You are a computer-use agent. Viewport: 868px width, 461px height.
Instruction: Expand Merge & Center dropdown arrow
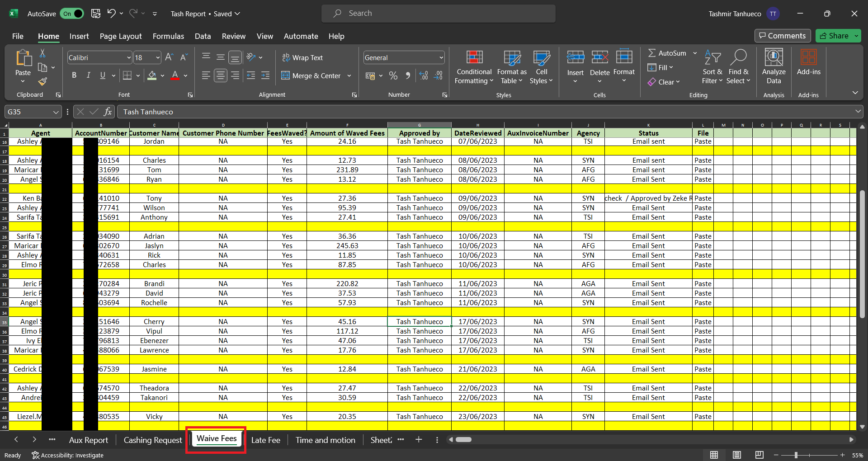pos(349,75)
